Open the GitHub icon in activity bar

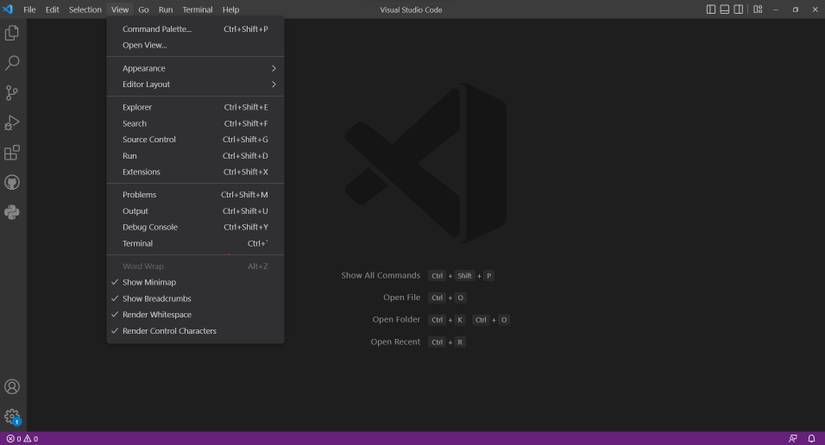pos(12,183)
